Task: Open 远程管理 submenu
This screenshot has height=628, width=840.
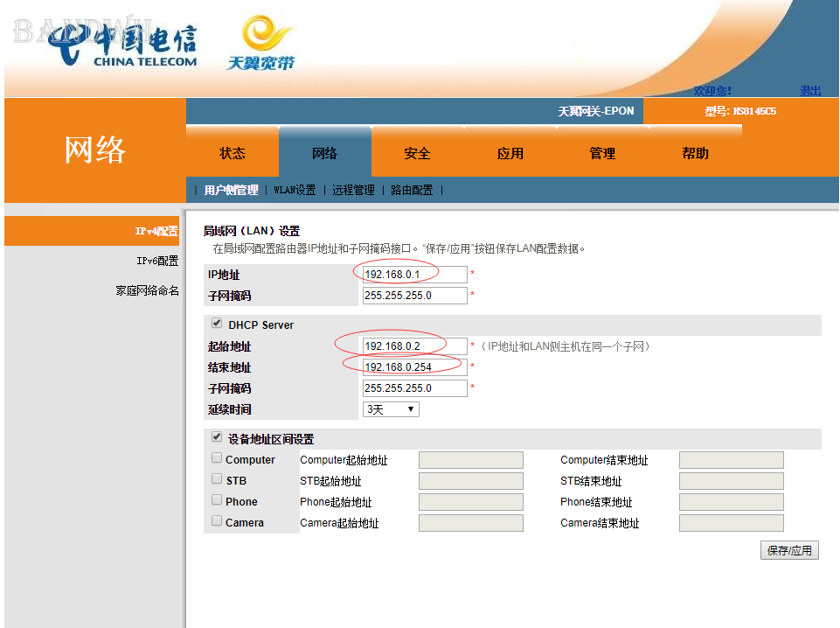Action: 354,190
